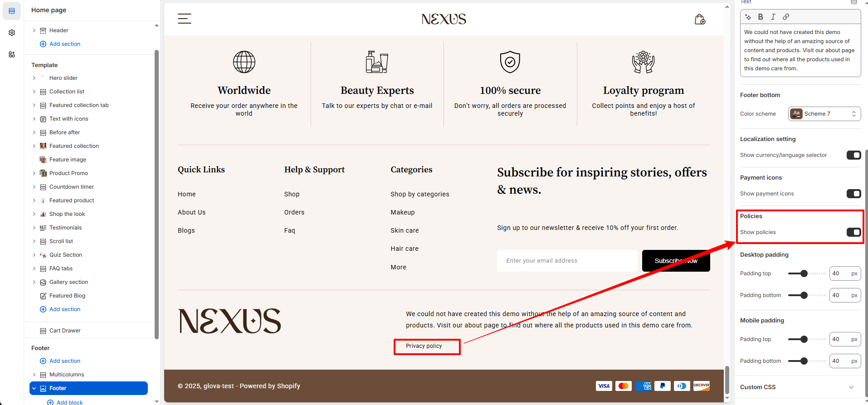The height and width of the screenshot is (405, 868).
Task: Open the apps icon in left rail
Action: pos(12,54)
